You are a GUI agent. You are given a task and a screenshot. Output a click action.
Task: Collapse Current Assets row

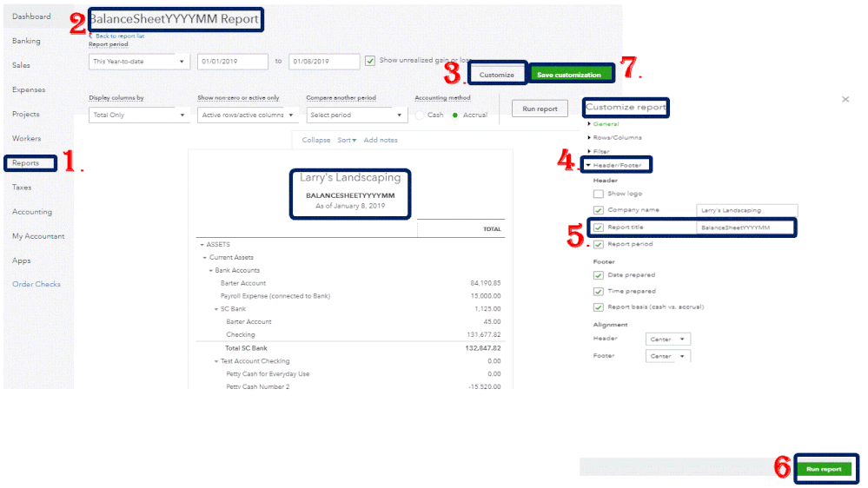[x=205, y=257]
